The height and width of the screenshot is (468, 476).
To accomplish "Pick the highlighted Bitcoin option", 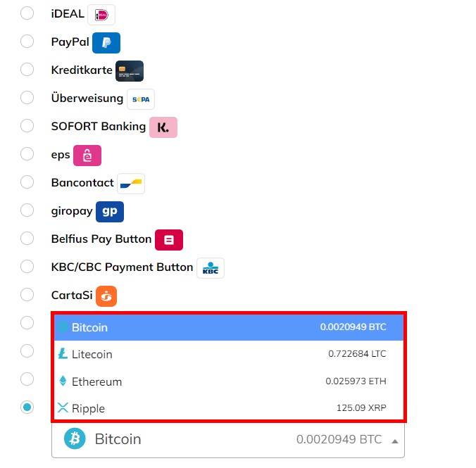I will point(229,327).
